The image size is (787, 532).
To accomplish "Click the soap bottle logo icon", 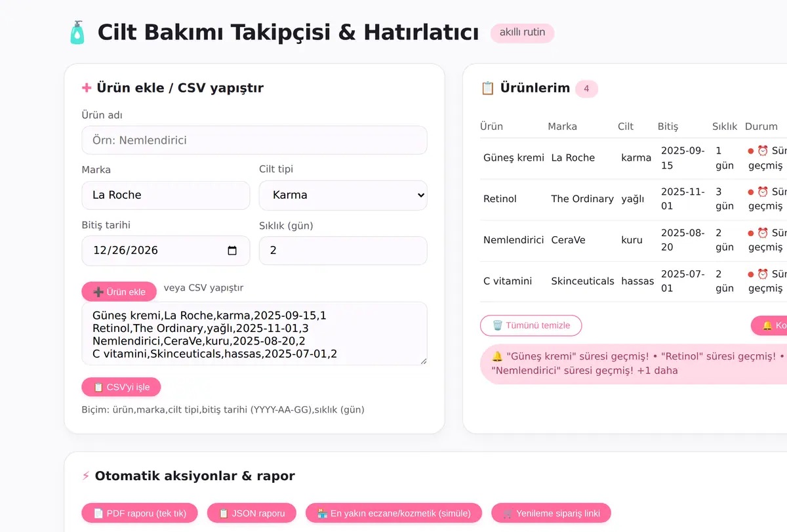I will coord(77,32).
